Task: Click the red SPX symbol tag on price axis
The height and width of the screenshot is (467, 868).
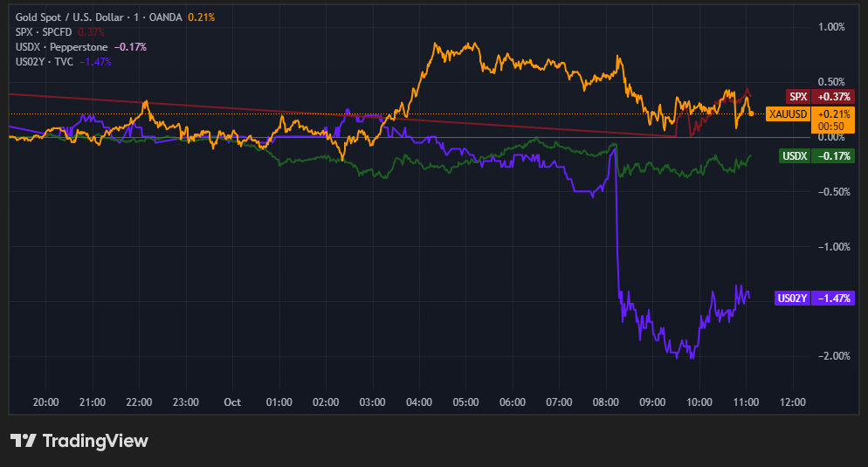Action: coord(797,96)
